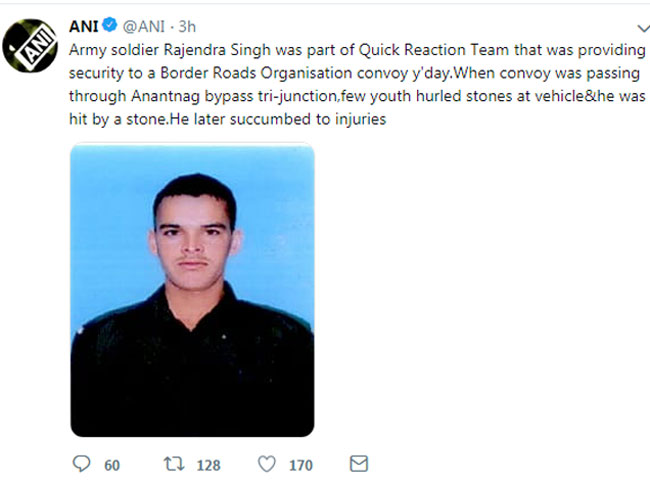Click the phrase Quick Reaction Team
Screen dimensions: 650x480
pos(434,50)
